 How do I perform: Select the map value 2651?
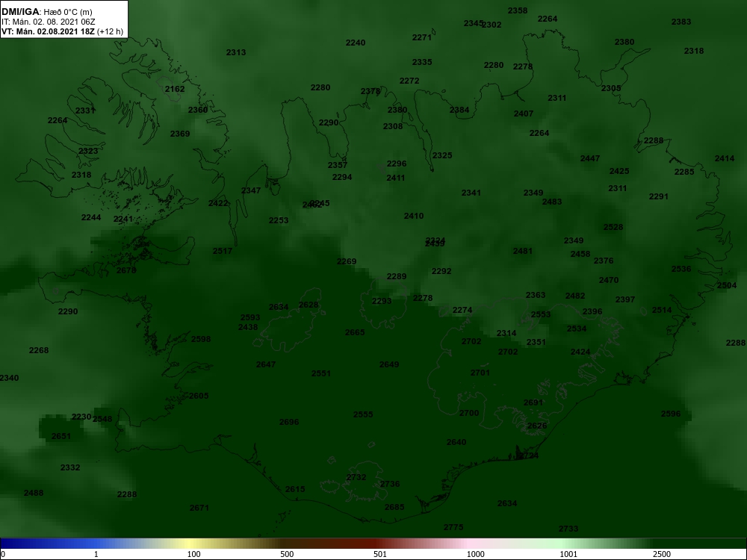point(61,436)
